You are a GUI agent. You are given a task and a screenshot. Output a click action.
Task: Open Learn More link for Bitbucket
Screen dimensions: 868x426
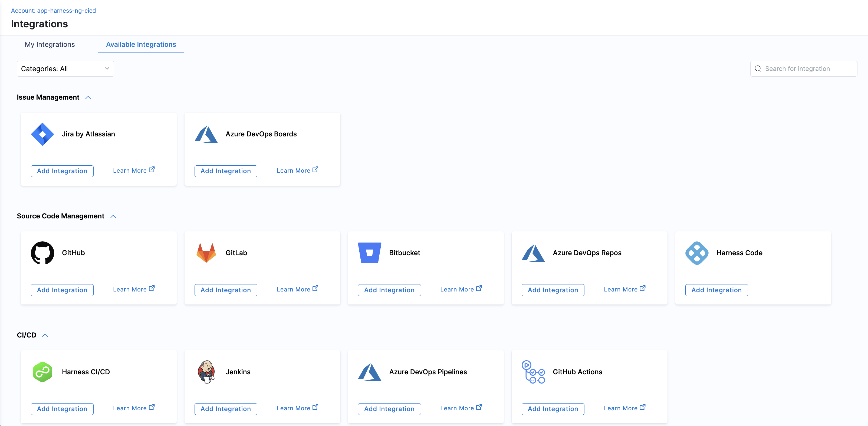[x=461, y=289]
